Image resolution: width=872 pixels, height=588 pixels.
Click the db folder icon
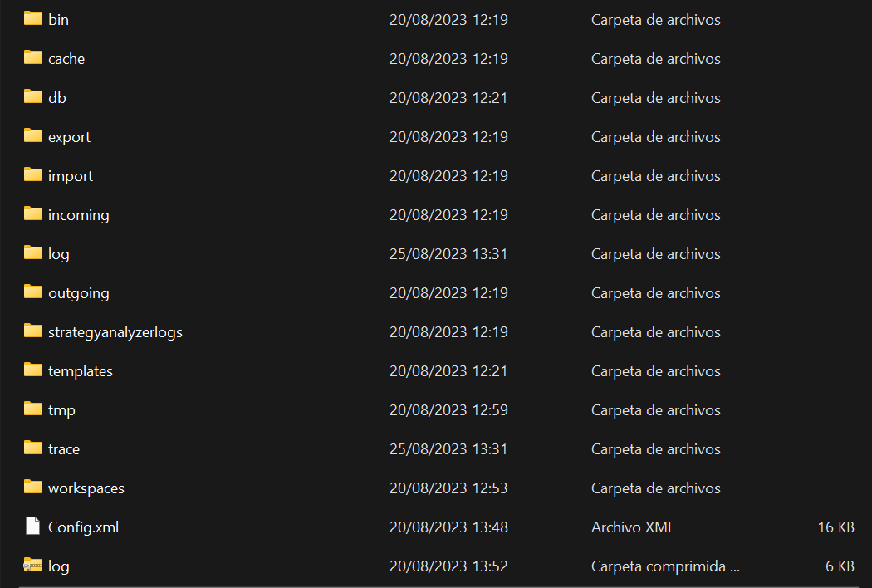33,97
